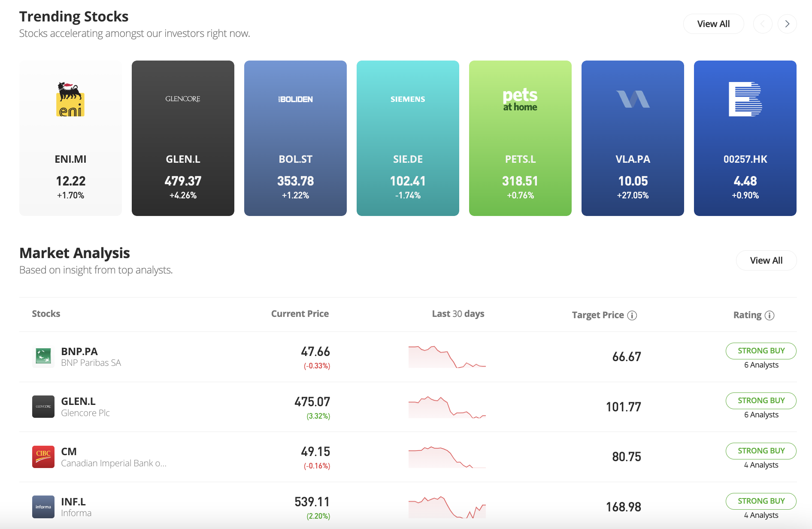Click the Market Analysis heading
Screen dimensions: 812x529
75,253
